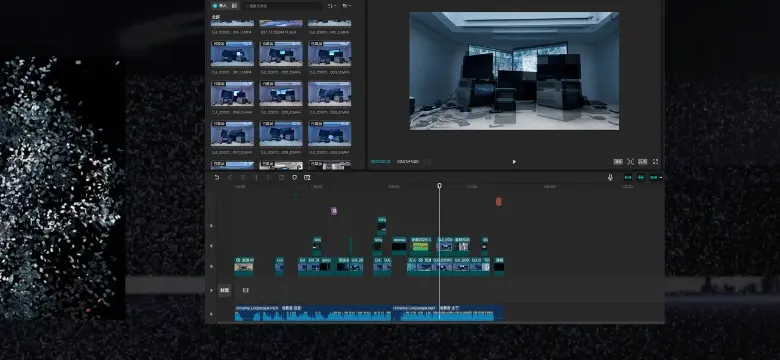Undo the last timeline edit
780x360 pixels.
(217, 178)
